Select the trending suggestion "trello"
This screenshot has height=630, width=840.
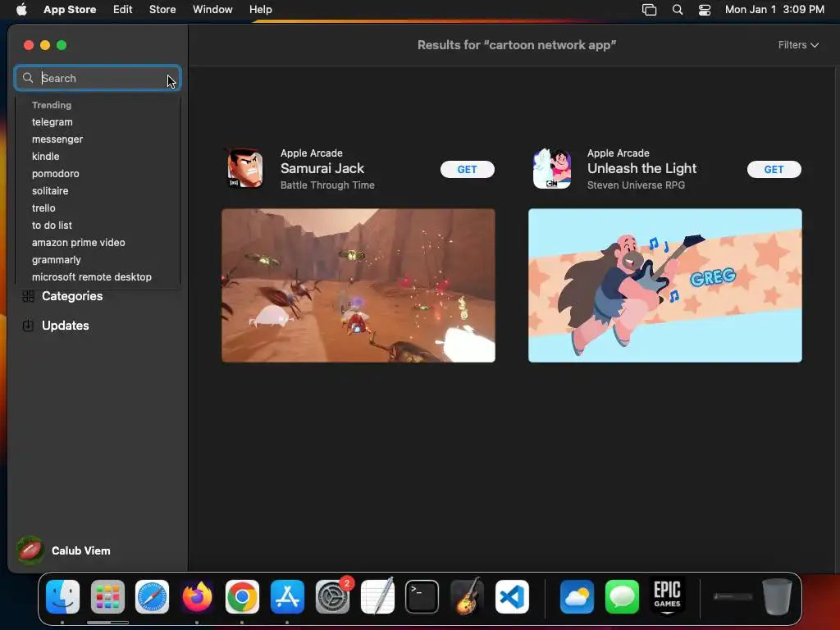click(43, 208)
